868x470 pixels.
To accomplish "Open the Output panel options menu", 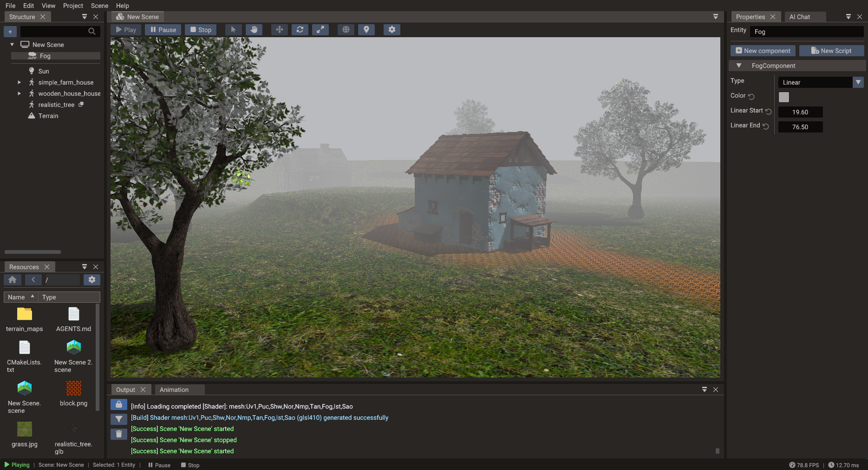I will tap(705, 390).
